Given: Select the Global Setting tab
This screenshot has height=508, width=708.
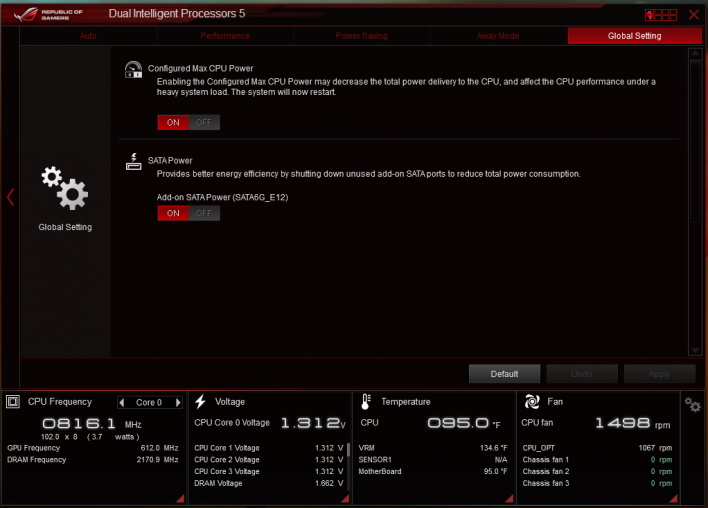Looking at the screenshot, I should pyautogui.click(x=634, y=36).
